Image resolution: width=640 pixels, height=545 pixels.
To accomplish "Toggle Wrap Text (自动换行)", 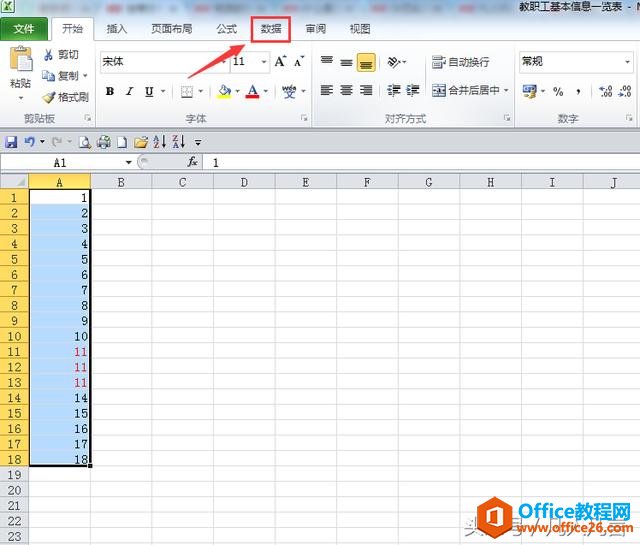I will 460,62.
